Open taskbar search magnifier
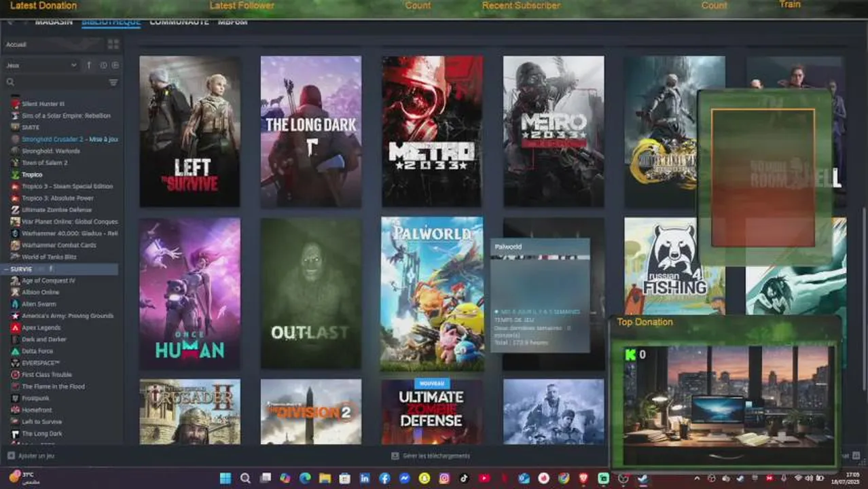The height and width of the screenshot is (489, 868). 245,478
